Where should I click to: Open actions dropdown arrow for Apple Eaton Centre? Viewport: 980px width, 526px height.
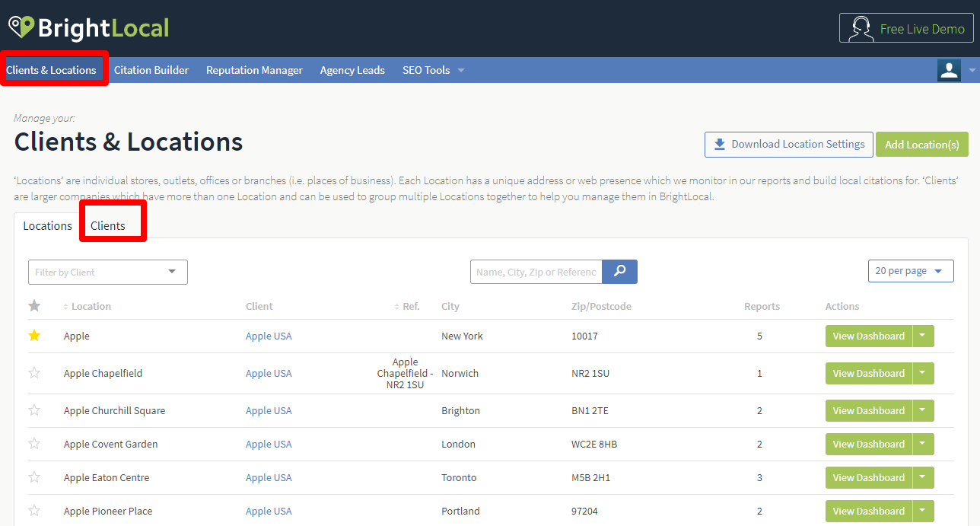coord(923,477)
